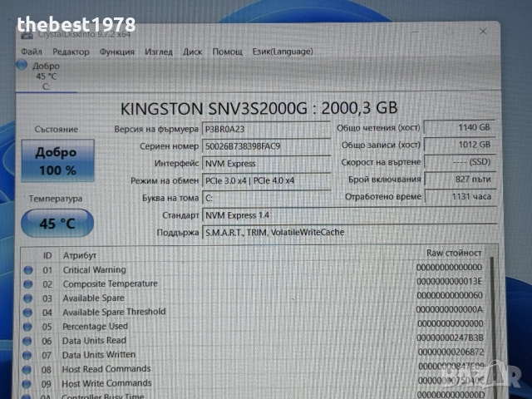The image size is (532, 399).
Task: Click total host reads value 1140 GB
Action: [x=460, y=127]
